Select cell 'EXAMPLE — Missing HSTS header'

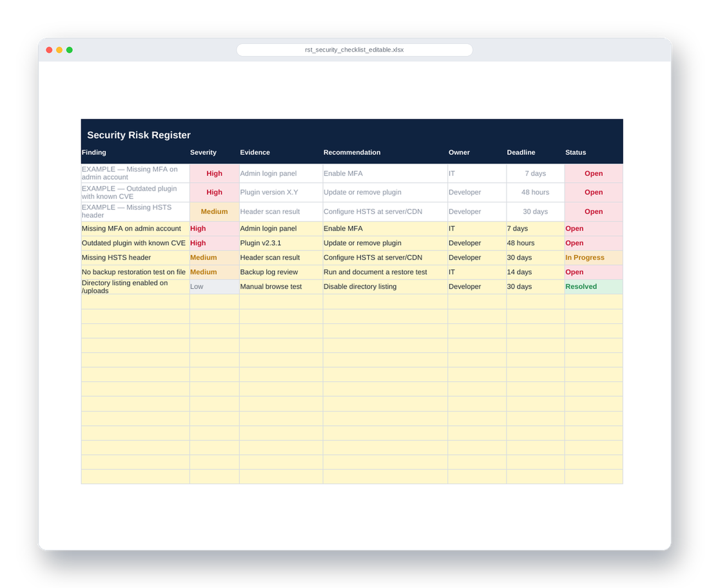click(x=135, y=211)
